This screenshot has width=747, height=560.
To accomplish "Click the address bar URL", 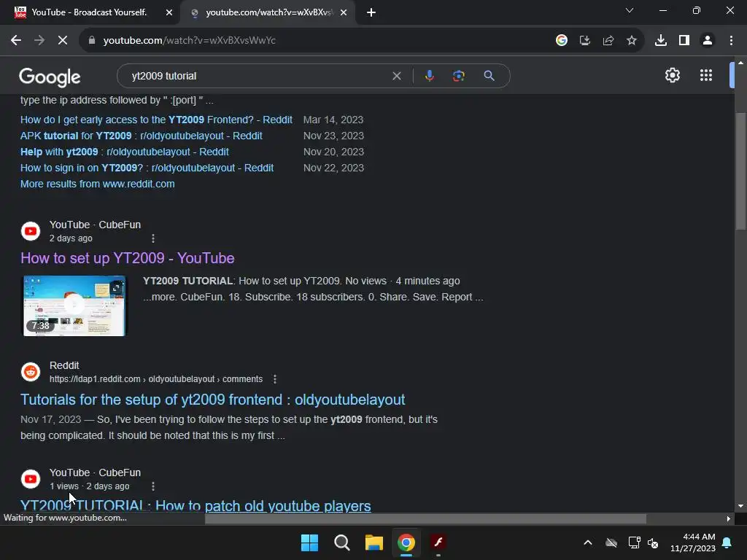I will (x=189, y=41).
